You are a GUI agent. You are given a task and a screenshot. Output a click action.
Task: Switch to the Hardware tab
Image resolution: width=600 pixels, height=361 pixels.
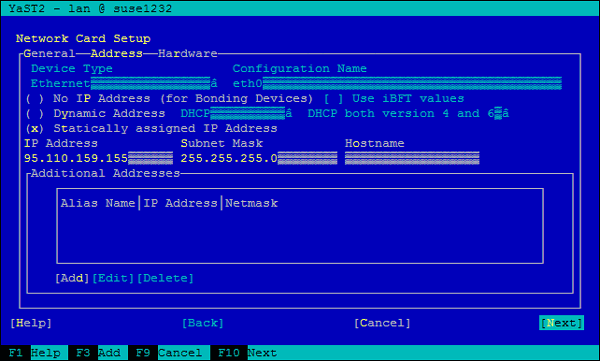click(x=188, y=54)
